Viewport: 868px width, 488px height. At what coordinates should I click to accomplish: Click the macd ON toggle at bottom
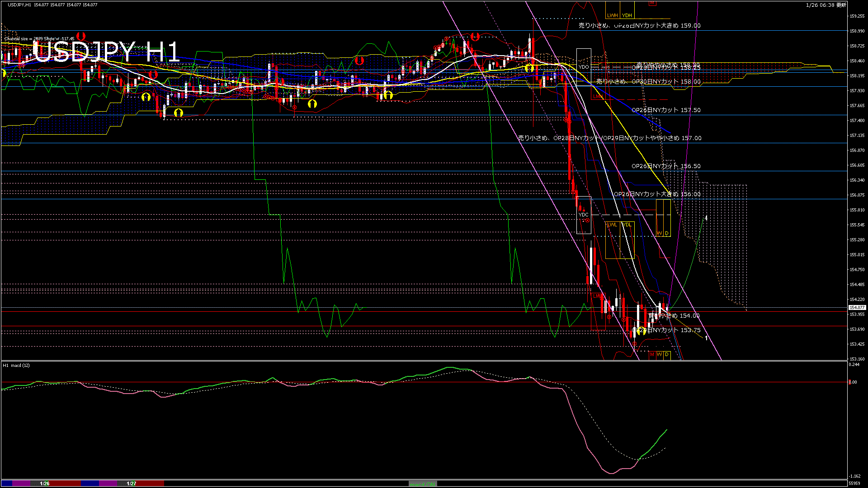point(423,484)
